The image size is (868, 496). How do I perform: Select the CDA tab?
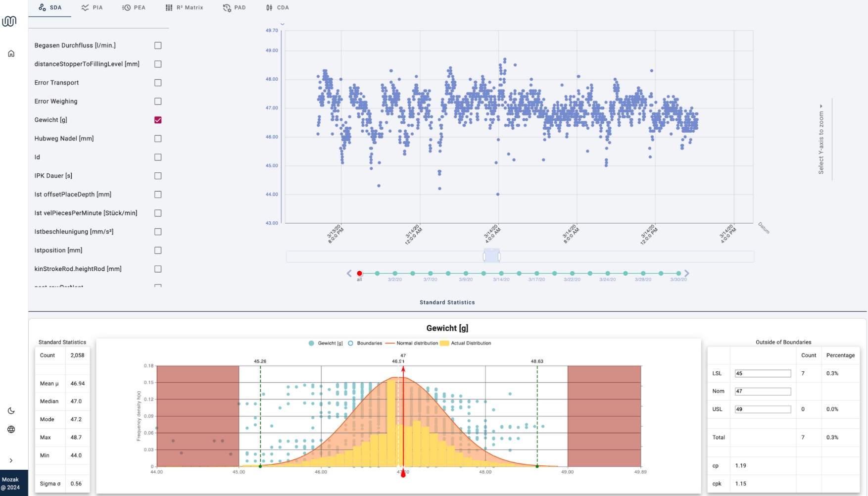pos(277,8)
